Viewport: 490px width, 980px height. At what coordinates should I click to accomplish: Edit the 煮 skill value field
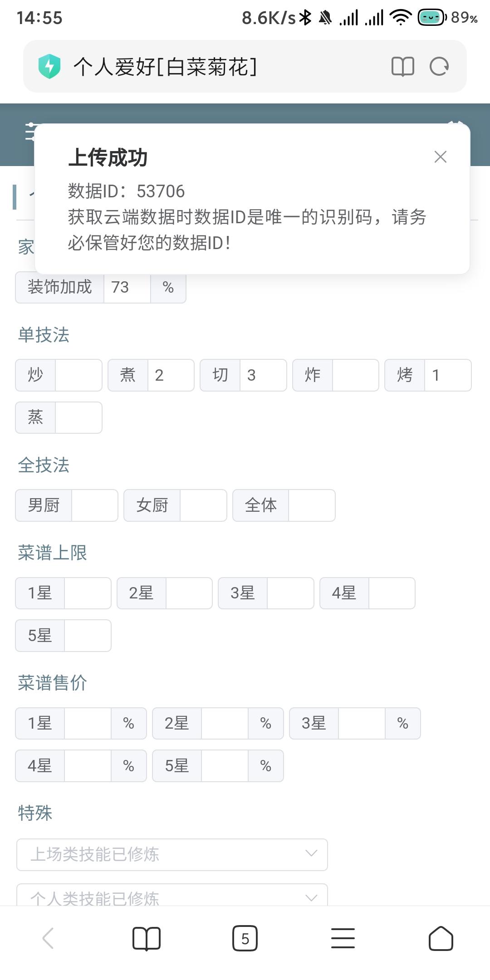[171, 375]
